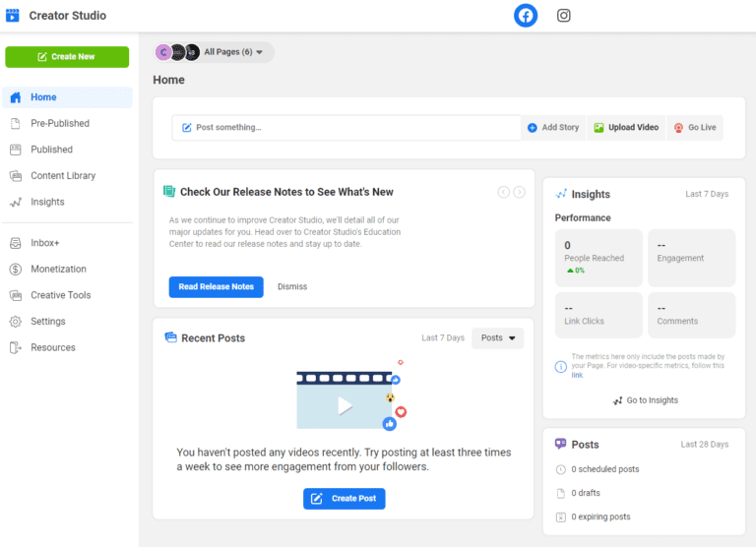Image resolution: width=756 pixels, height=547 pixels.
Task: Select Content Library in the sidebar
Action: pos(62,176)
